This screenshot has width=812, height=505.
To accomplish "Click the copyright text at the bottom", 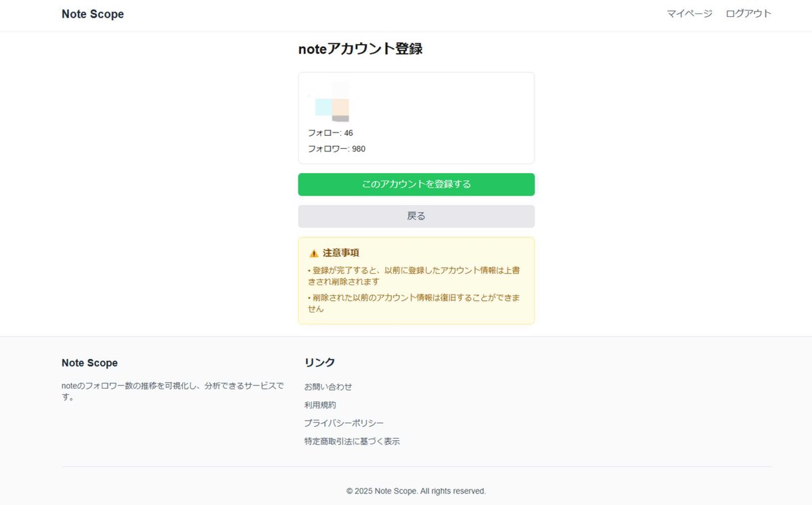I will pyautogui.click(x=416, y=491).
